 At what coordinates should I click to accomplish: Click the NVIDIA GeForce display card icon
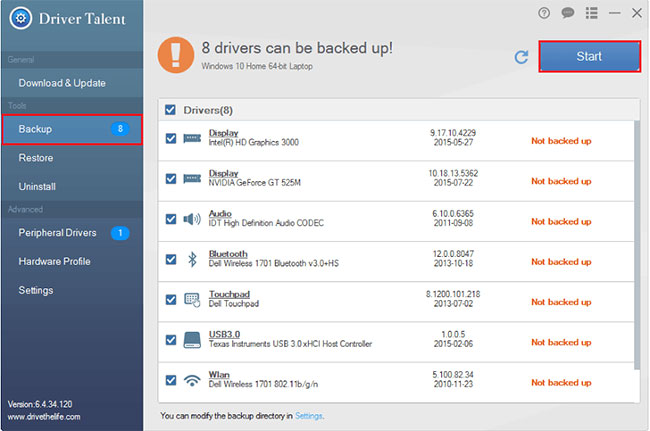(x=192, y=178)
